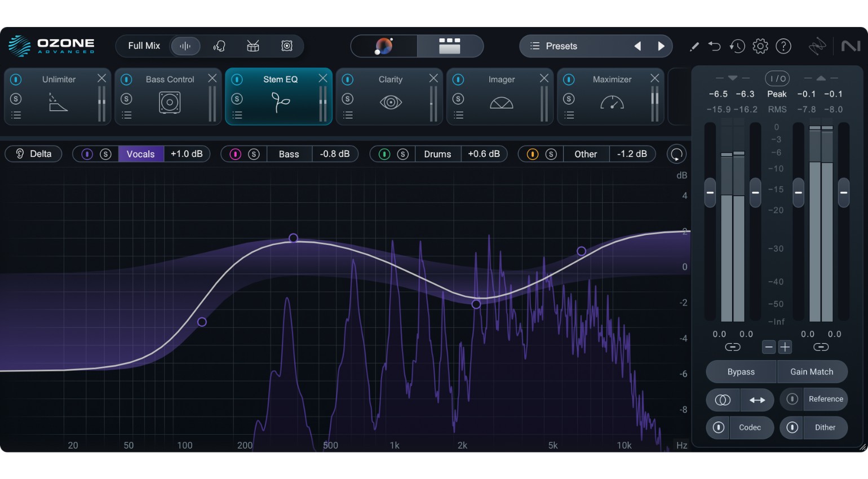Open the Clarity module eye icon
The width and height of the screenshot is (868, 479).
(389, 102)
